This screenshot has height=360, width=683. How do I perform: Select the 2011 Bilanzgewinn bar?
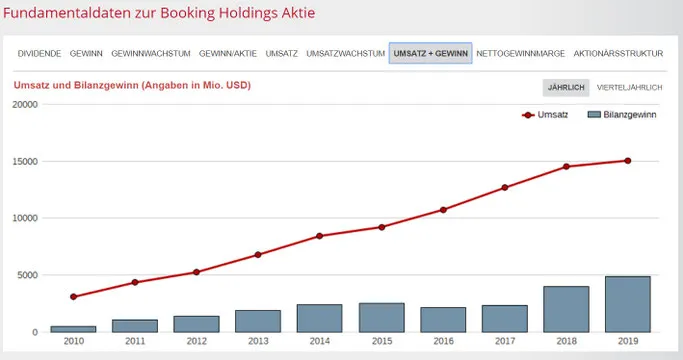click(x=135, y=326)
